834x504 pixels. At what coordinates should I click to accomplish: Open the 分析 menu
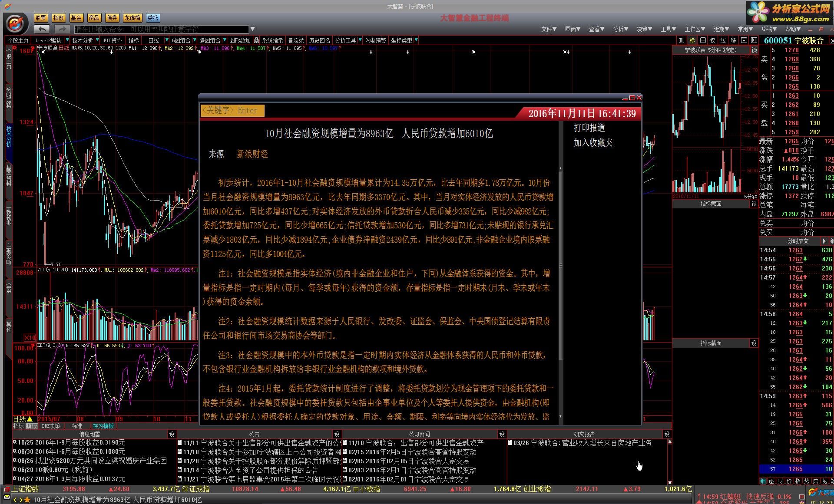pyautogui.click(x=620, y=29)
